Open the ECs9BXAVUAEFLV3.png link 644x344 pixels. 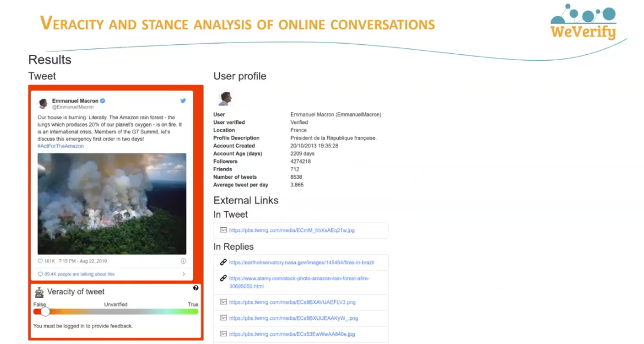(x=292, y=302)
